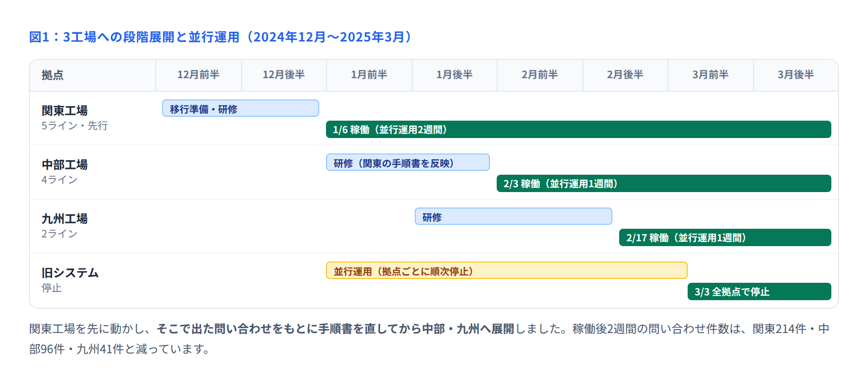Click the 1月前半 column header
Screen dimensions: 868x388
(369, 75)
